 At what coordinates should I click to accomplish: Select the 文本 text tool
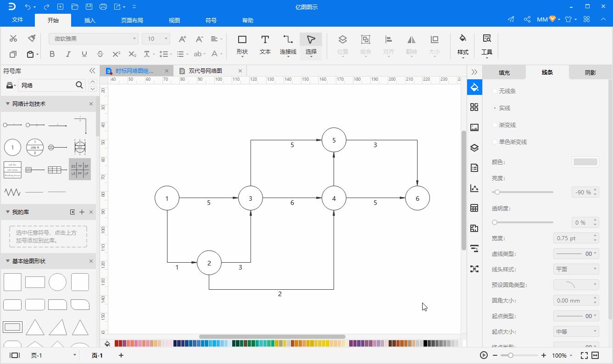pos(265,45)
